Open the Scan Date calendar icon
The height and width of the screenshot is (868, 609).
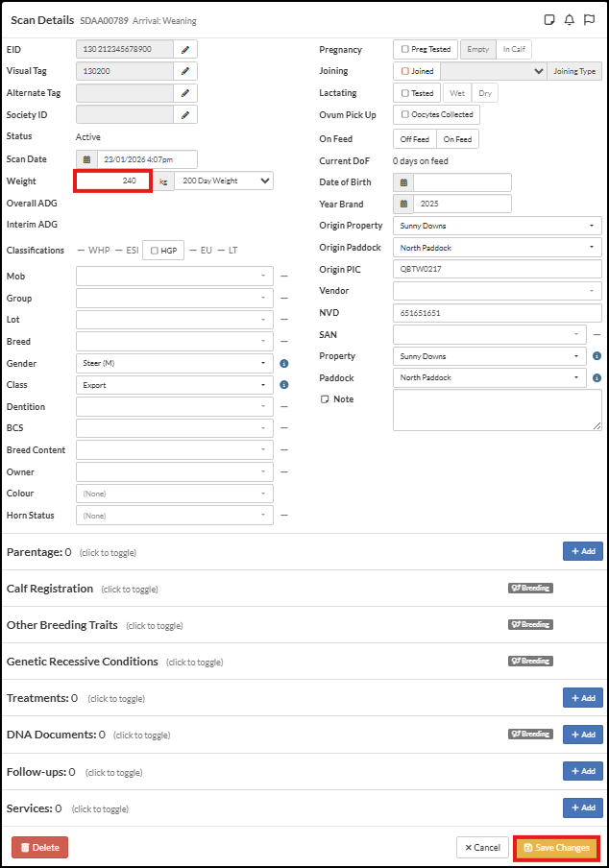tap(86, 159)
